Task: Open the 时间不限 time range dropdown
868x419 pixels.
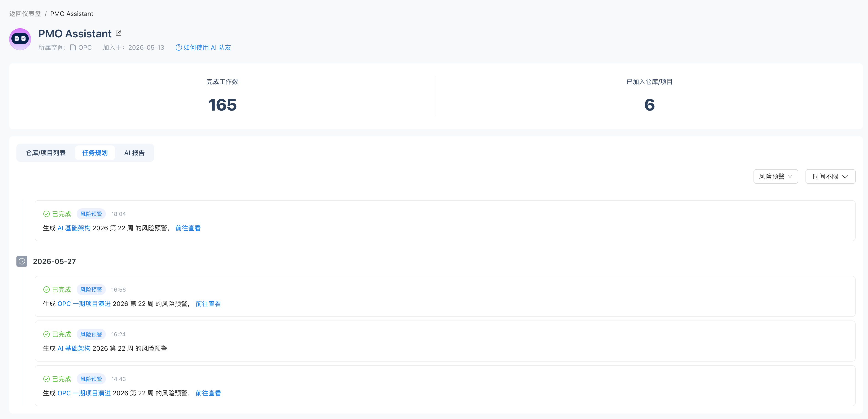Action: tap(830, 176)
